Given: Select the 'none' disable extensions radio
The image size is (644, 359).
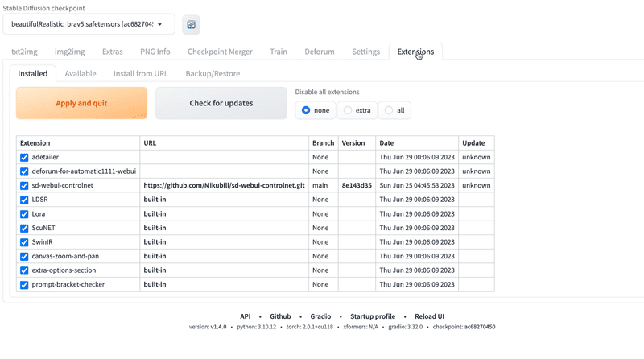Looking at the screenshot, I should click(306, 110).
